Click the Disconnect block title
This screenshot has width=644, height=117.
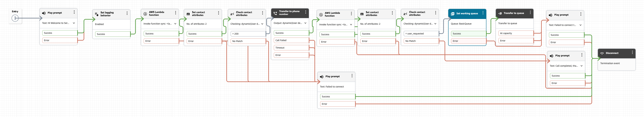(x=612, y=53)
